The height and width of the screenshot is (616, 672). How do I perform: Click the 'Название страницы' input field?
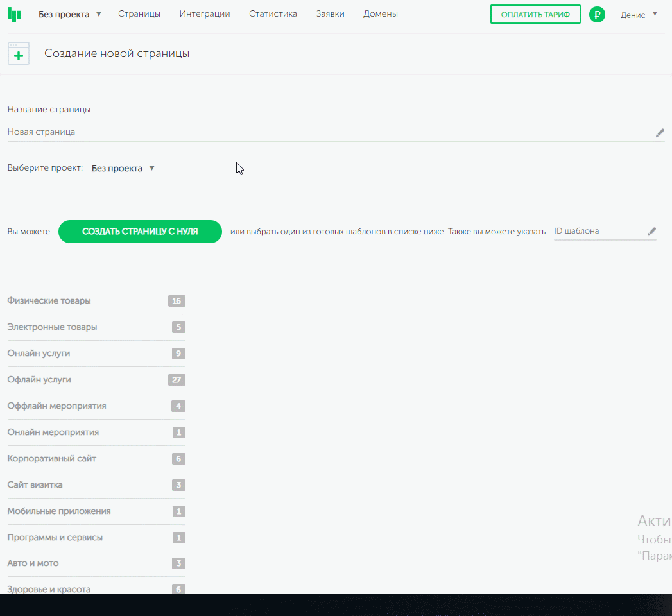(x=327, y=132)
